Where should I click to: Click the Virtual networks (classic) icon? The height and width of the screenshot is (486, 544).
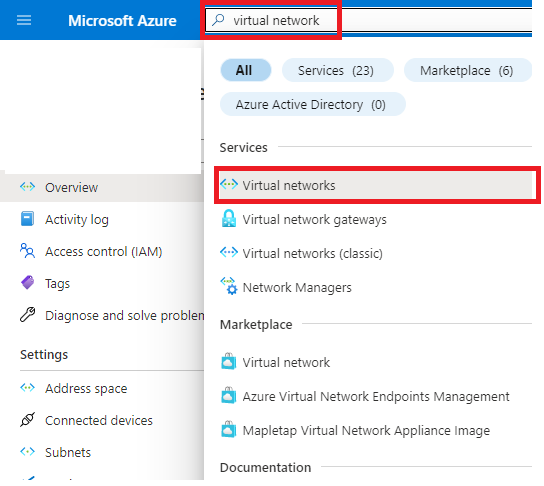tap(229, 252)
